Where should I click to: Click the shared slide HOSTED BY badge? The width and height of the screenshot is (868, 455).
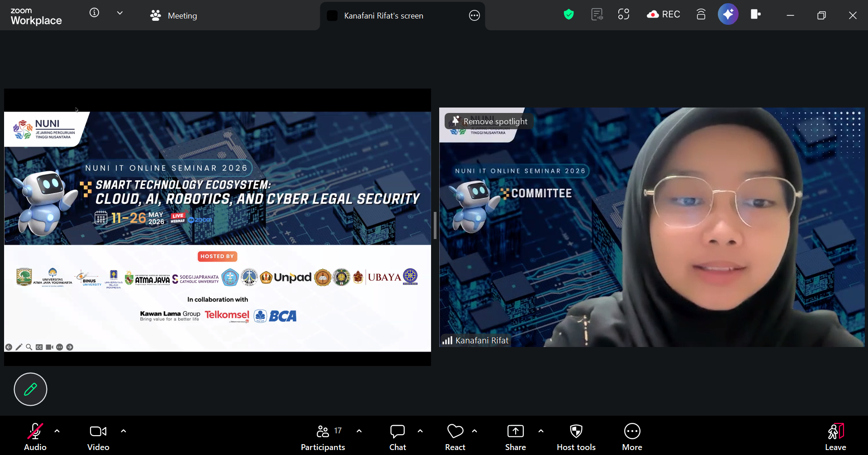pyautogui.click(x=217, y=256)
